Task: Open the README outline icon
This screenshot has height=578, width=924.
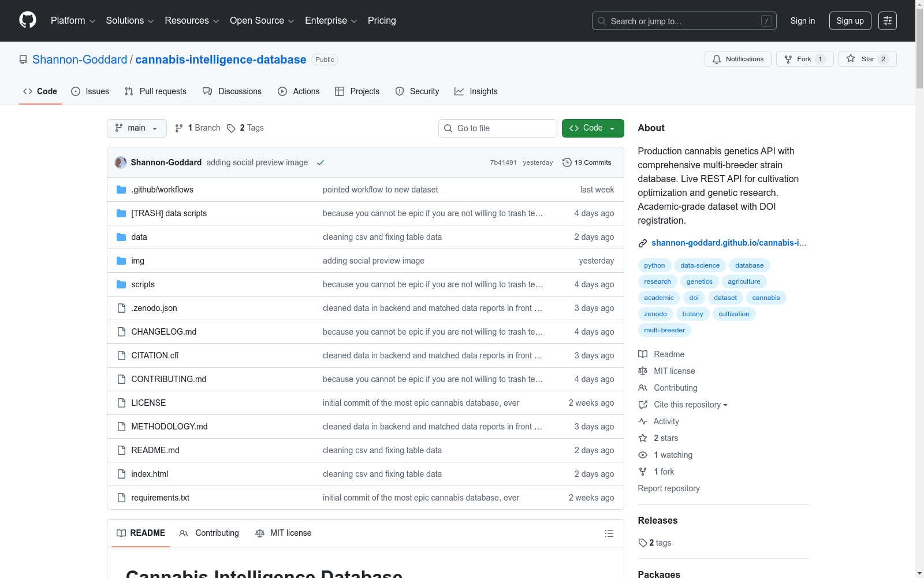Action: pyautogui.click(x=609, y=533)
